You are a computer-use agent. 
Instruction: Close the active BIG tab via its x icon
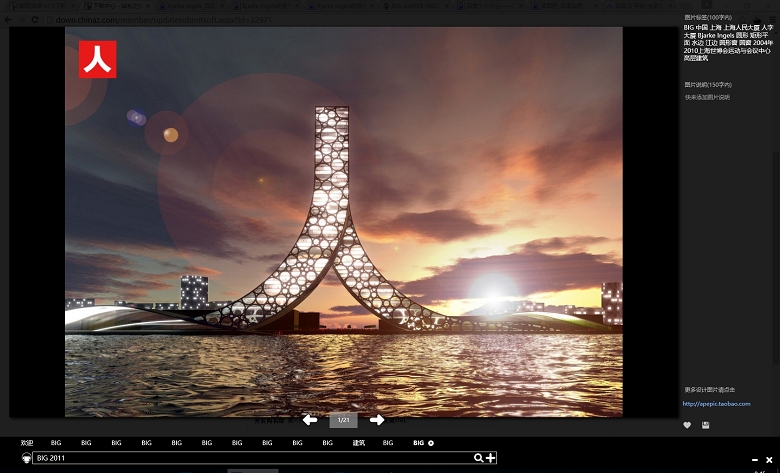pos(431,443)
